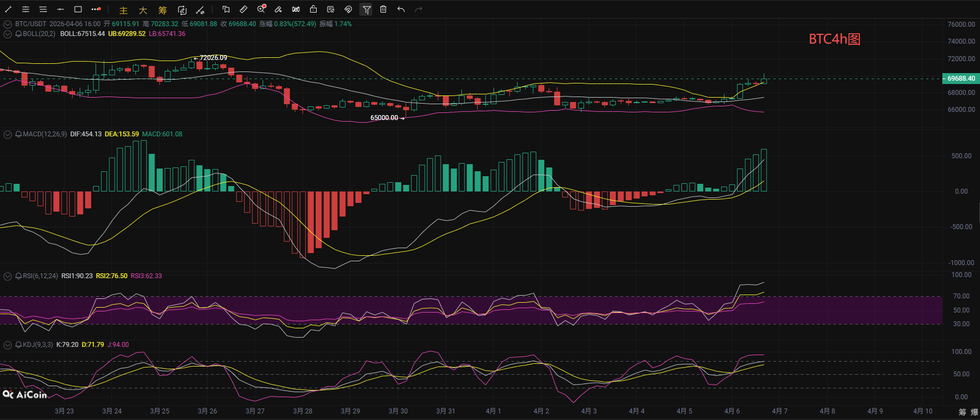
Task: Undo the last drawing action
Action: pyautogui.click(x=401, y=9)
